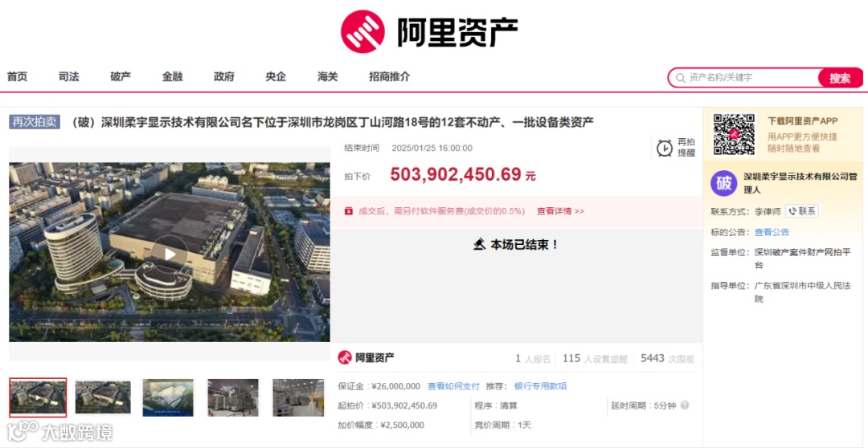
Task: Click the red fee notice icon
Action: (348, 210)
